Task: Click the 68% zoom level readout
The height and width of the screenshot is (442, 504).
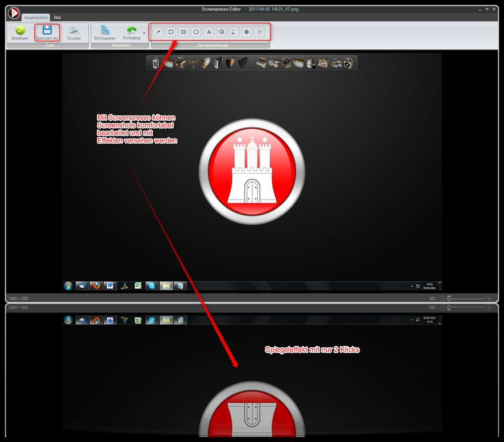Action: click(432, 299)
